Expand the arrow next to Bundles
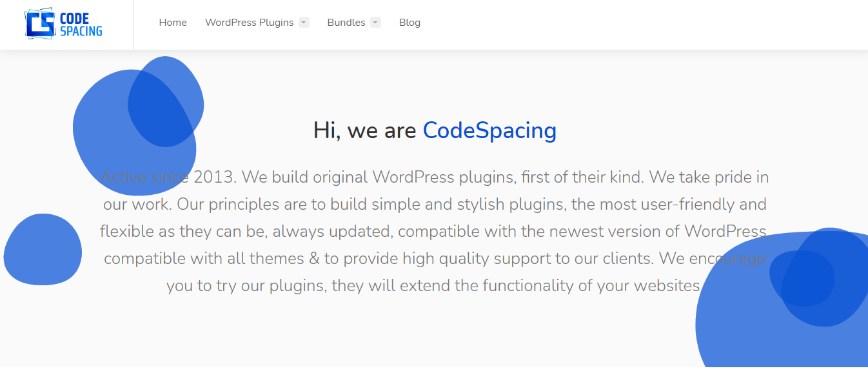The height and width of the screenshot is (384, 868). tap(375, 23)
